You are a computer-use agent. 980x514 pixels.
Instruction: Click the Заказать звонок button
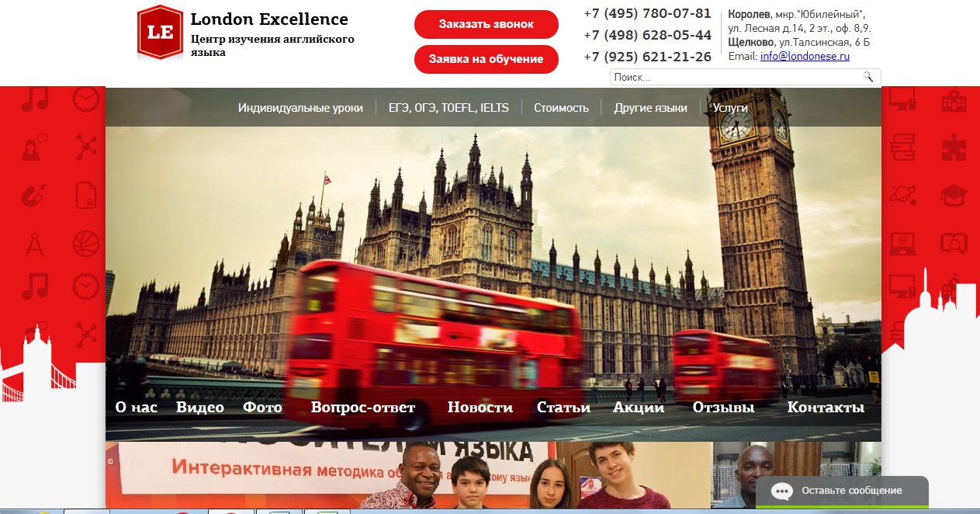tap(487, 24)
